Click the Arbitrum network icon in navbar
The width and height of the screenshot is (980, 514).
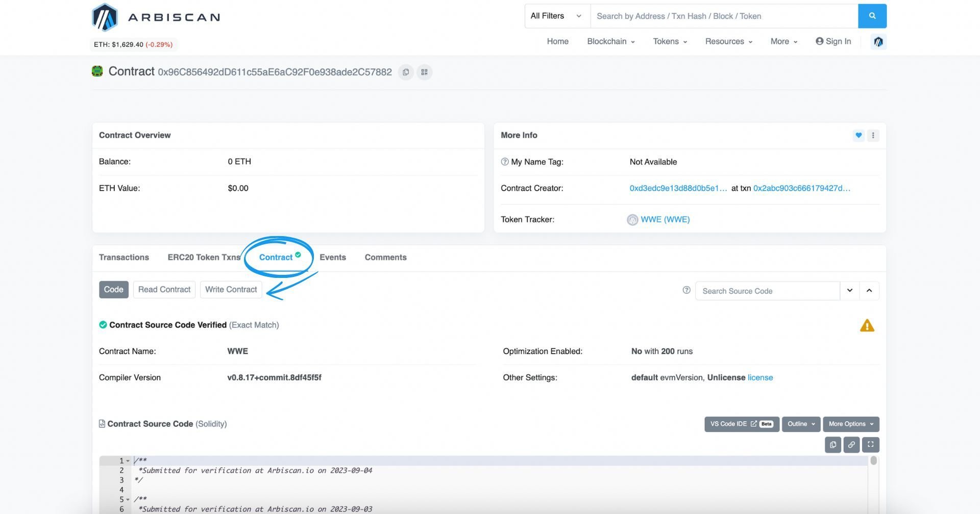(x=878, y=41)
